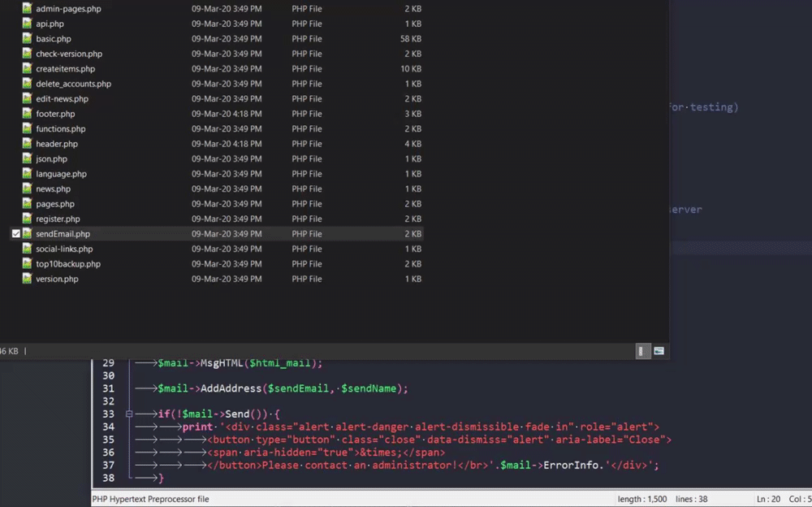
Task: Click line number 36 in the editor
Action: click(x=107, y=452)
